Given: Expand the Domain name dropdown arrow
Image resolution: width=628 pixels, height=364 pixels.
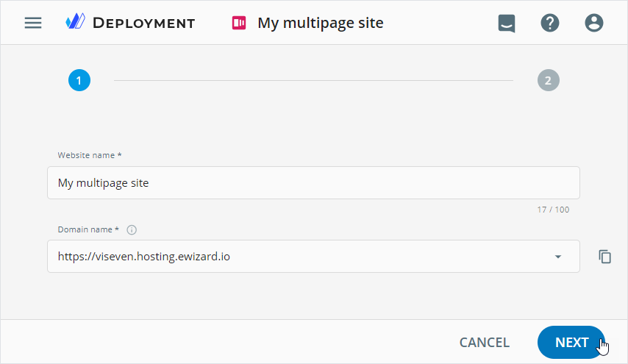Looking at the screenshot, I should point(557,257).
